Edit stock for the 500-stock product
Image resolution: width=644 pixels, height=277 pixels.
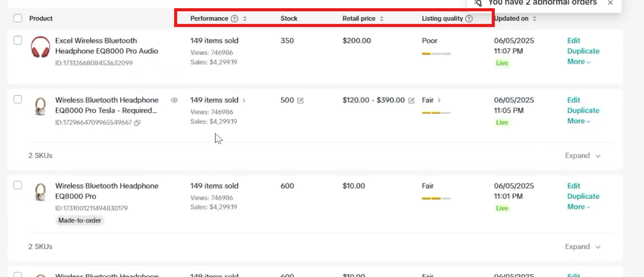pyautogui.click(x=300, y=100)
